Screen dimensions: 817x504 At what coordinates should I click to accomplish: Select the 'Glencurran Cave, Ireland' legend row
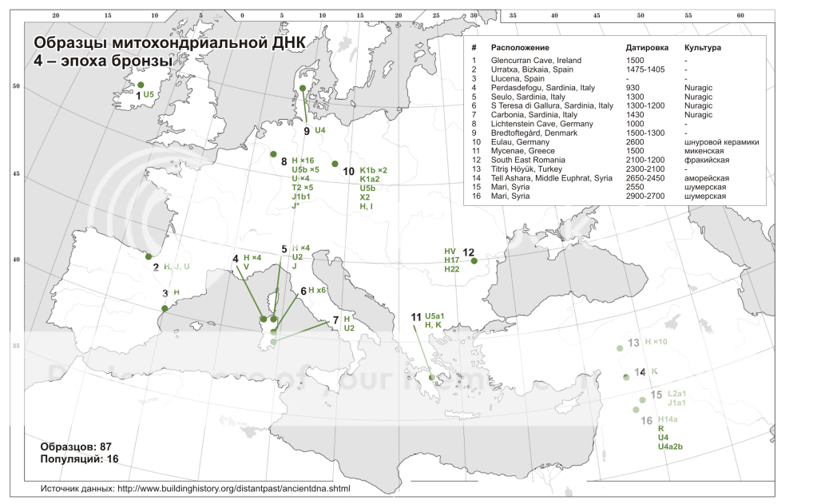click(535, 61)
